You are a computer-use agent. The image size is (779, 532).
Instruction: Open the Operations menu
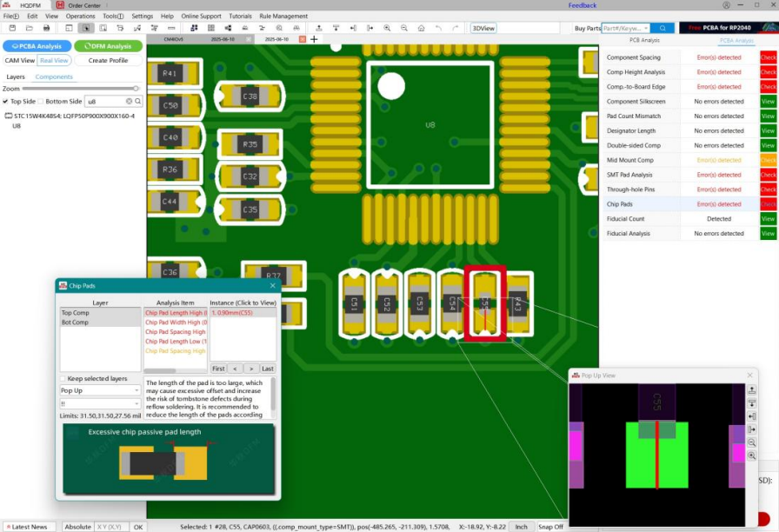[x=81, y=17]
